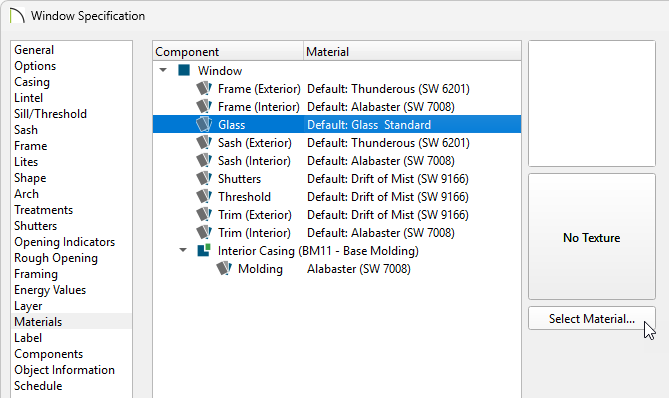Open the Shape panel

pyautogui.click(x=30, y=178)
